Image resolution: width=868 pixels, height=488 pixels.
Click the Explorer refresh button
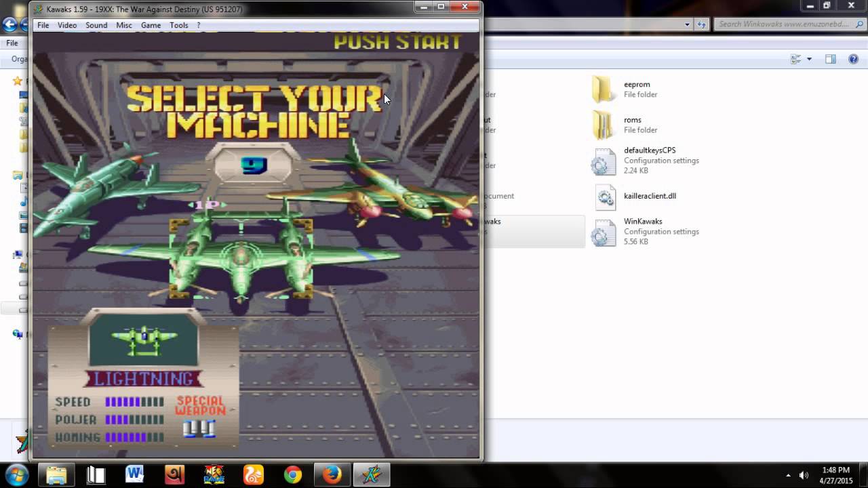702,24
